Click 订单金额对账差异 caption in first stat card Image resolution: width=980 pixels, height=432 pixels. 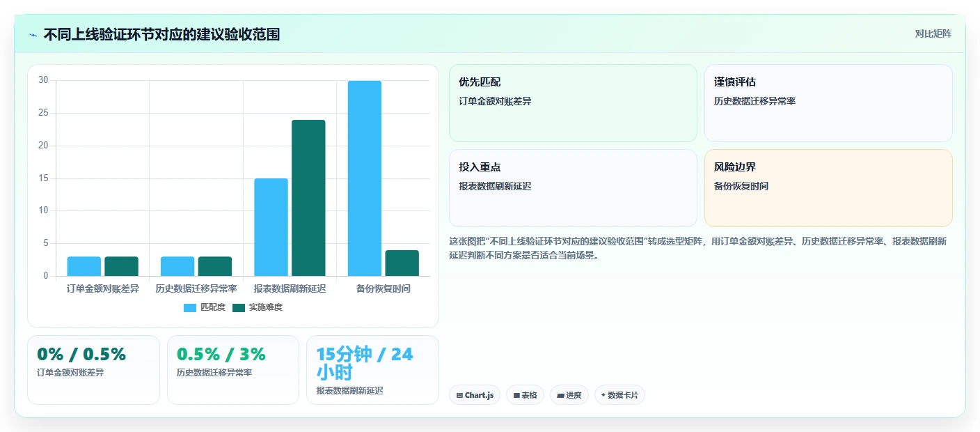coord(70,373)
